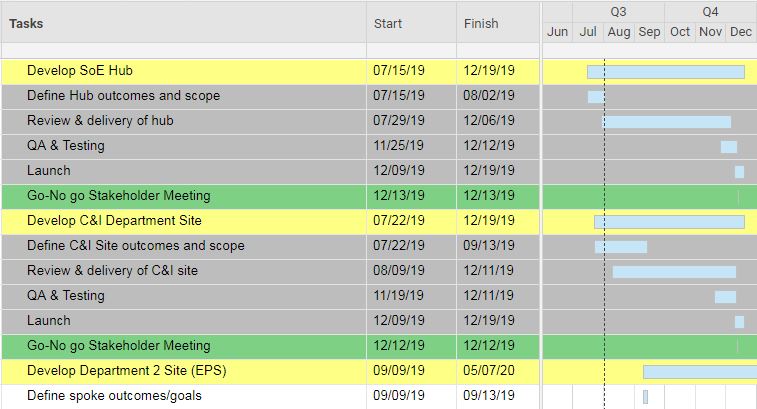Edit Finish date 05/07/20 cell
This screenshot has width=757, height=409.
click(498, 372)
